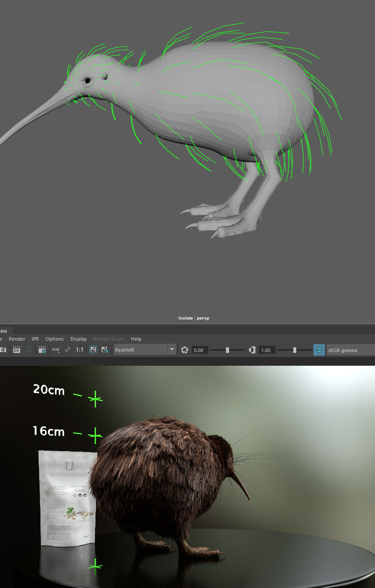This screenshot has width=375, height=588.
Task: Click the exposure slider handle
Action: click(227, 350)
